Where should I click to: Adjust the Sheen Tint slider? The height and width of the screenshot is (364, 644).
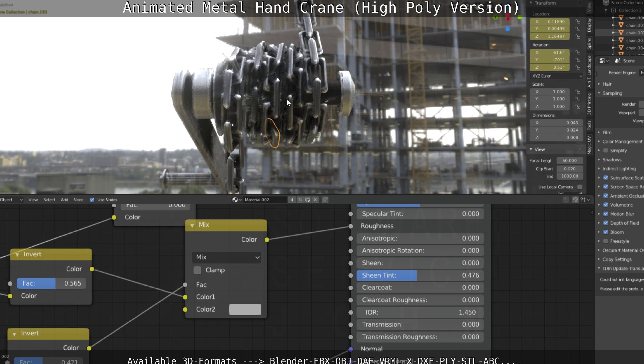[420, 275]
